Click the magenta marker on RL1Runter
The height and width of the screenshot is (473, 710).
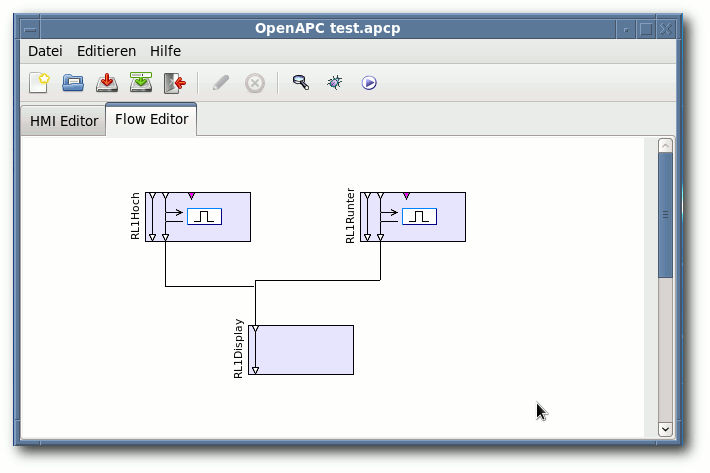click(x=407, y=196)
